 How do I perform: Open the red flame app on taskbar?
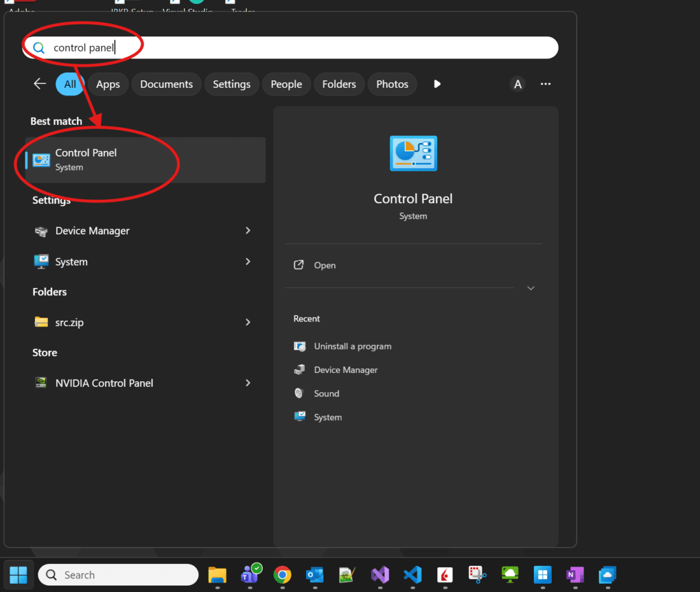445,575
